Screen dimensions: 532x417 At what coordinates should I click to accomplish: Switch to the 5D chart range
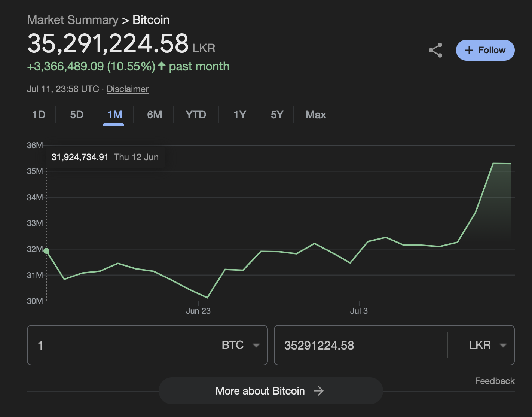tap(77, 115)
